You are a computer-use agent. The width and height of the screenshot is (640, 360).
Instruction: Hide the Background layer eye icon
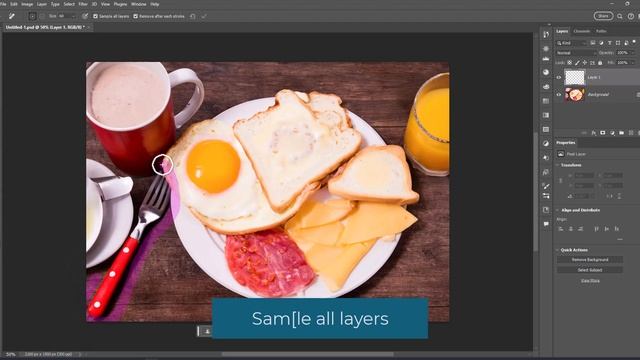click(559, 94)
